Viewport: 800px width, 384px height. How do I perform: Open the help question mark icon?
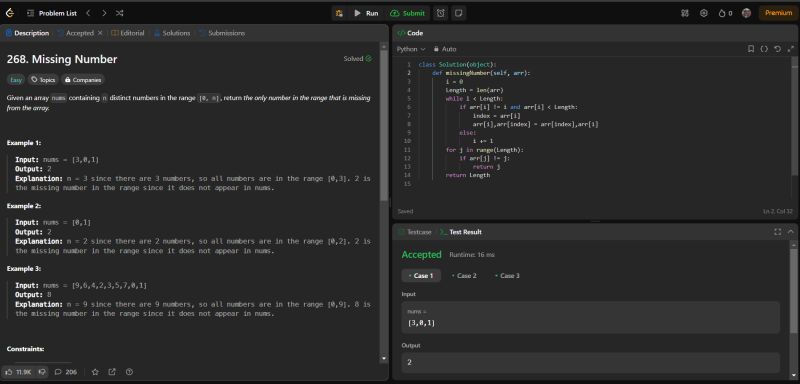[130, 372]
